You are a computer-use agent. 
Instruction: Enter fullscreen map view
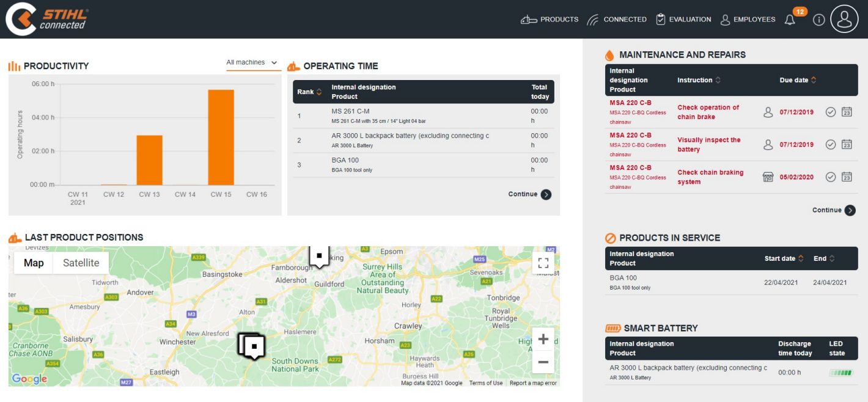pos(543,263)
